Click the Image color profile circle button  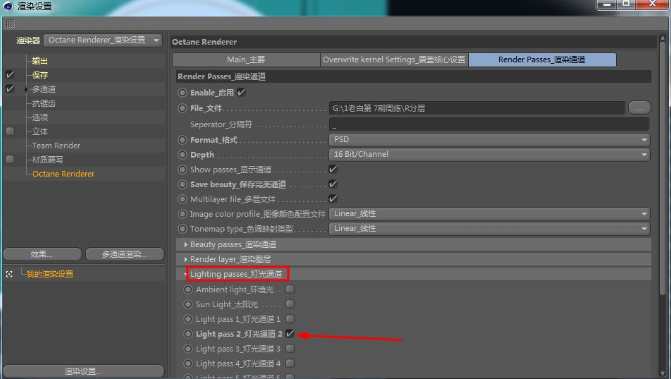click(x=183, y=214)
